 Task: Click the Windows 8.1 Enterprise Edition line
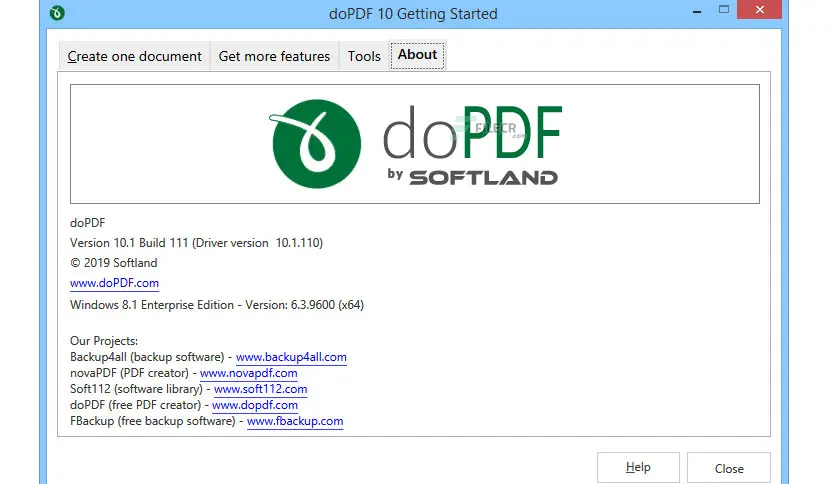point(216,305)
